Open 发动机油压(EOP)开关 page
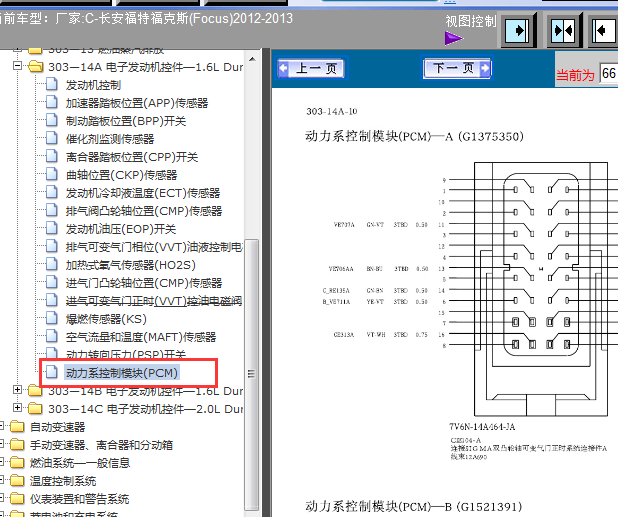Image resolution: width=618 pixels, height=517 pixels. tap(121, 229)
